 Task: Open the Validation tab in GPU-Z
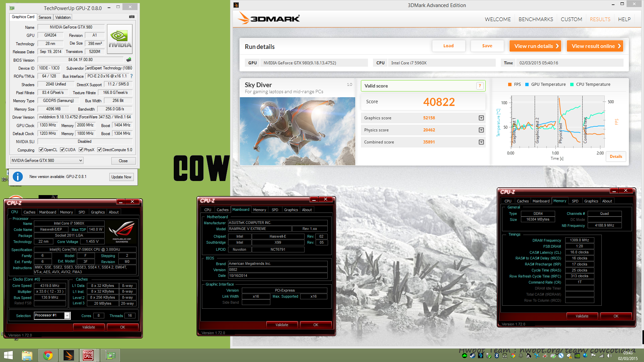coord(63,17)
